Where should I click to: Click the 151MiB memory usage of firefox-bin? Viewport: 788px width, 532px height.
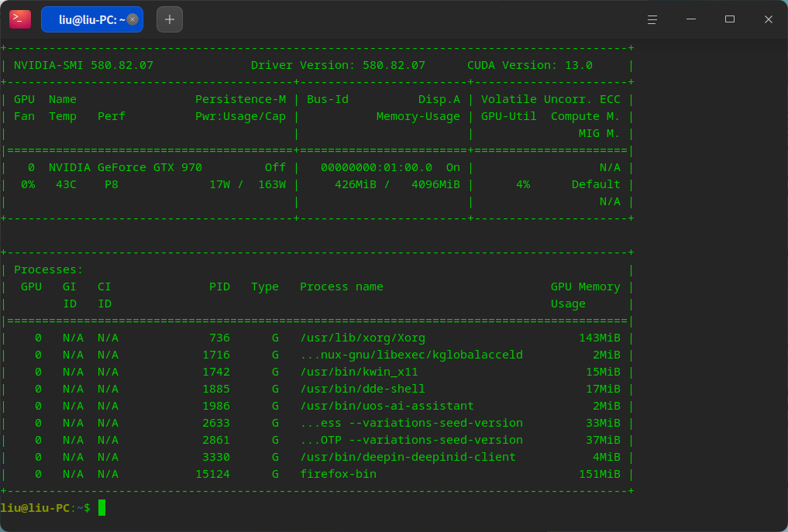[x=600, y=474]
